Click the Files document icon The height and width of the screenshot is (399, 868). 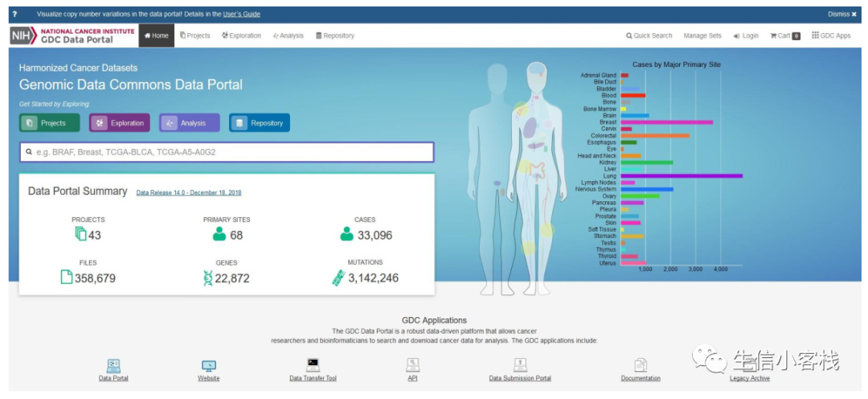point(67,277)
